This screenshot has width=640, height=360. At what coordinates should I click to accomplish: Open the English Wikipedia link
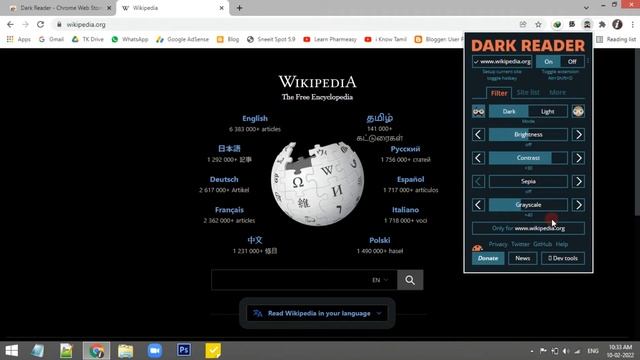(x=255, y=118)
